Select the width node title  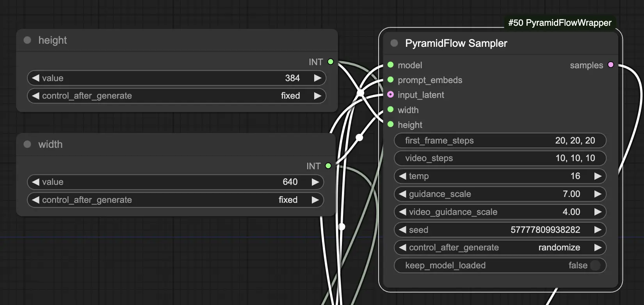point(50,144)
